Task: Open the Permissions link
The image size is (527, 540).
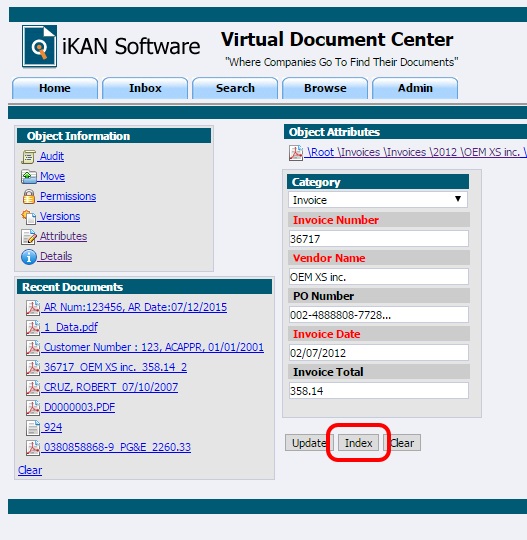Action: point(68,196)
